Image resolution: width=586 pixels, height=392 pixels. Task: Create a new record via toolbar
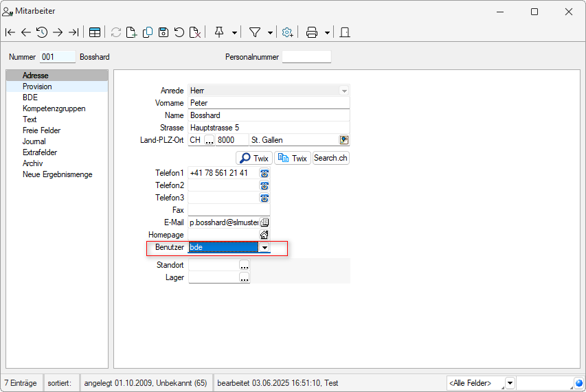point(131,32)
